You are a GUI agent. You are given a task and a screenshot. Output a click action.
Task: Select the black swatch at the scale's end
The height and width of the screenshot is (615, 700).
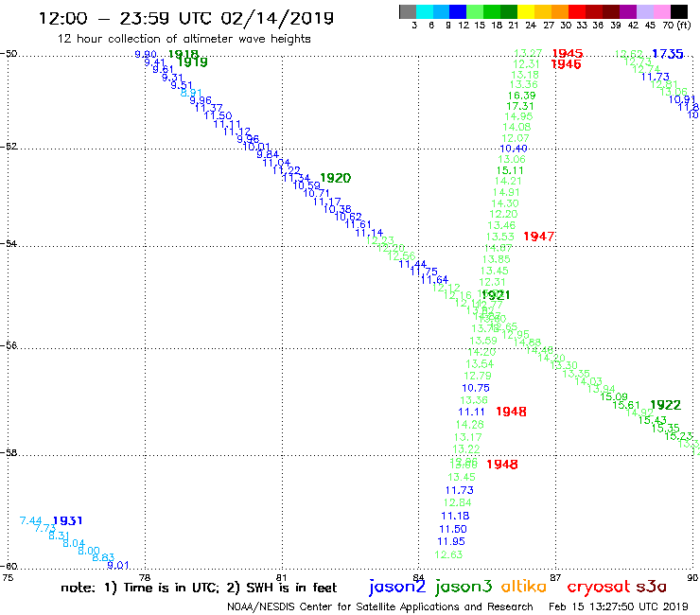(678, 11)
